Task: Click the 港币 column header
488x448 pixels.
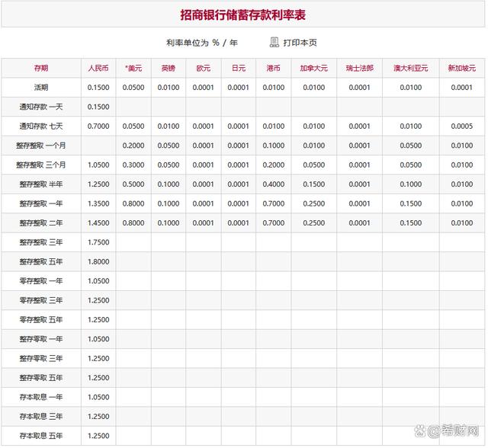Action: (x=273, y=68)
